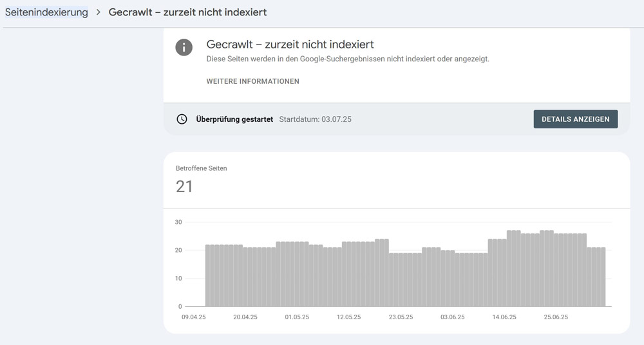Click the 20.04.25 date label
Viewport: 644px width, 345px height.
point(245,317)
